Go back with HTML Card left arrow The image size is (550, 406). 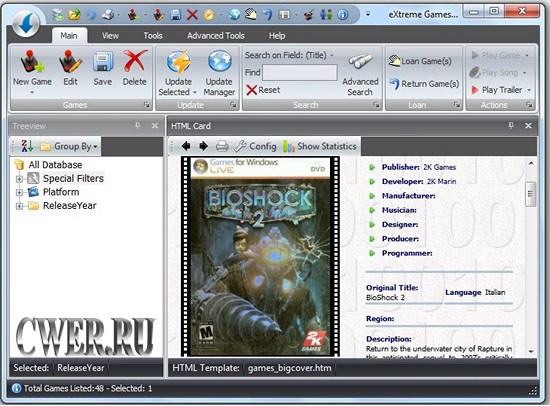[186, 146]
